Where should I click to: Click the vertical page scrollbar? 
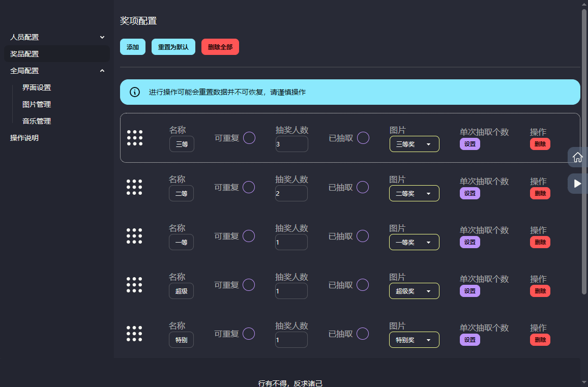coord(584,152)
